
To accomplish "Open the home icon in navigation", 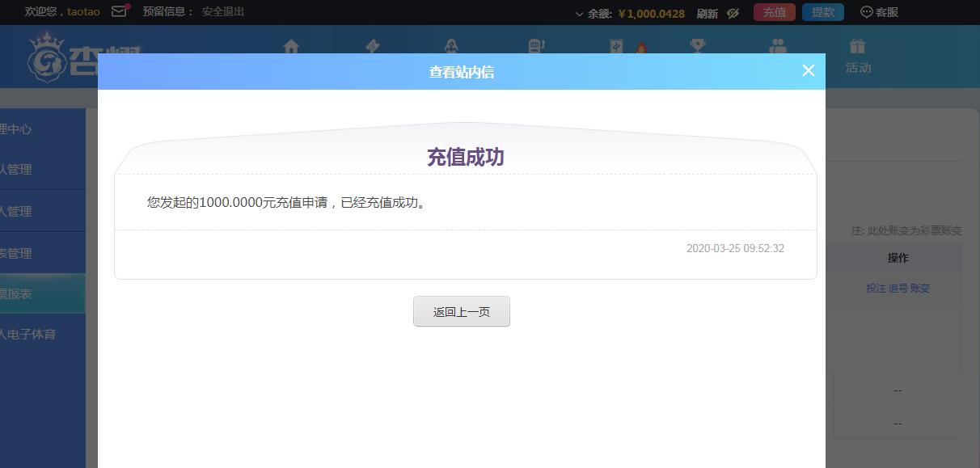I will click(291, 46).
